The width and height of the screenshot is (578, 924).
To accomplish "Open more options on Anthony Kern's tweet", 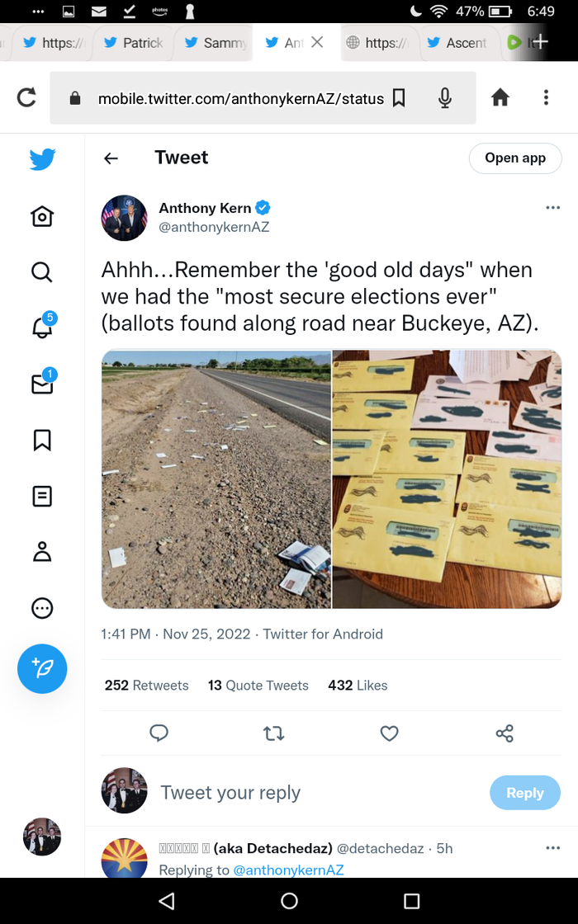I will click(x=552, y=208).
